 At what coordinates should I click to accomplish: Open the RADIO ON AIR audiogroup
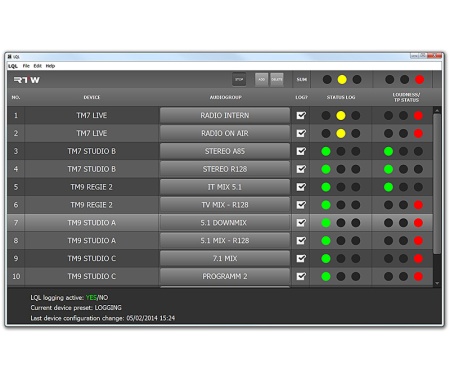tap(225, 133)
